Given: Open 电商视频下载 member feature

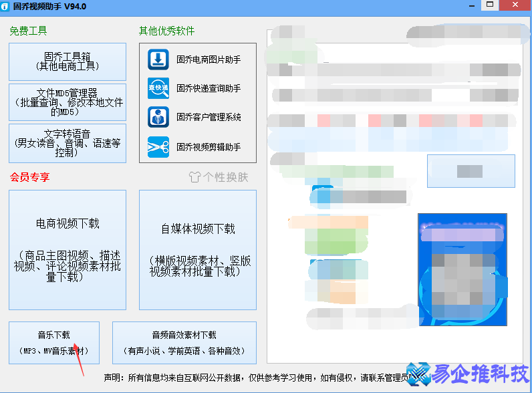Looking at the screenshot, I should tap(68, 250).
